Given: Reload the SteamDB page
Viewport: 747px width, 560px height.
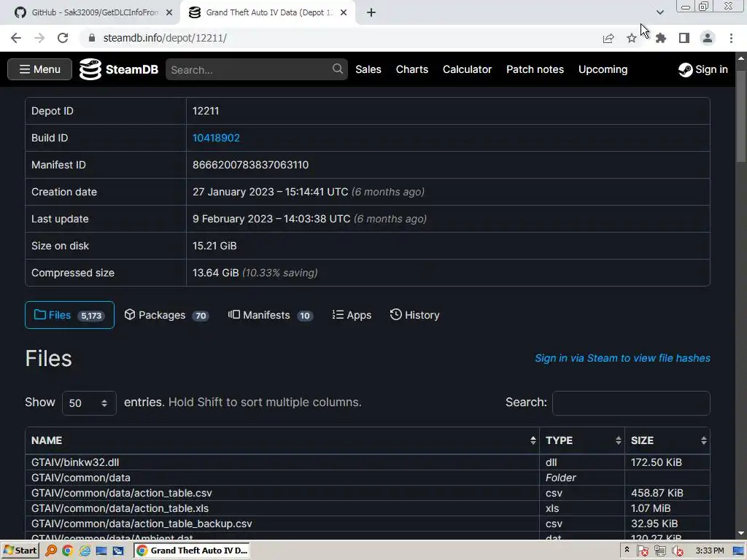Looking at the screenshot, I should (63, 38).
